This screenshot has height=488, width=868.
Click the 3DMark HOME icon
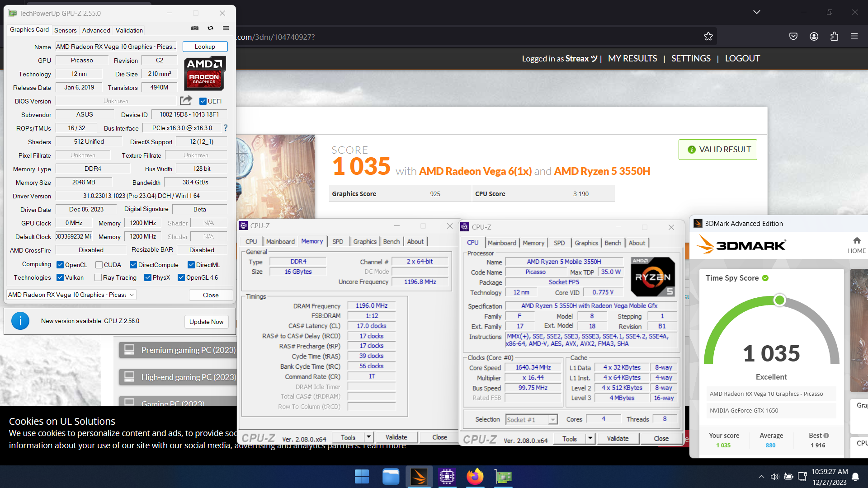857,244
